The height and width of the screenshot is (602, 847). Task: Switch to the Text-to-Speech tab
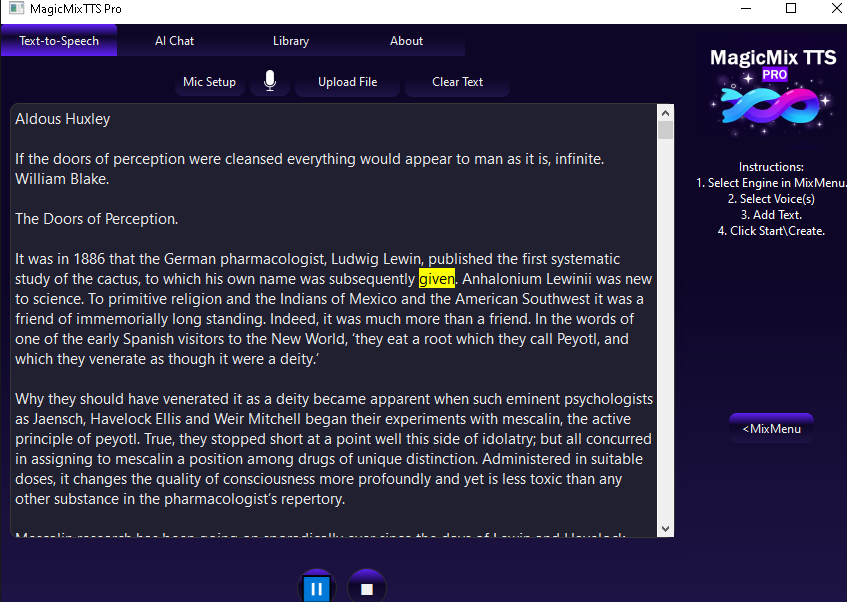tap(59, 41)
